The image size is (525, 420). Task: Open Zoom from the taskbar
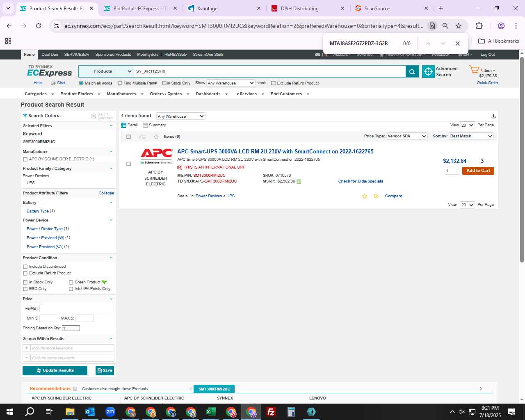tap(110, 412)
